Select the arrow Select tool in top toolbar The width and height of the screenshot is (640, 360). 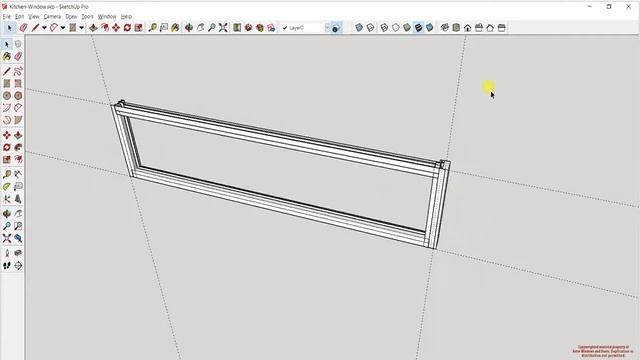click(9, 28)
